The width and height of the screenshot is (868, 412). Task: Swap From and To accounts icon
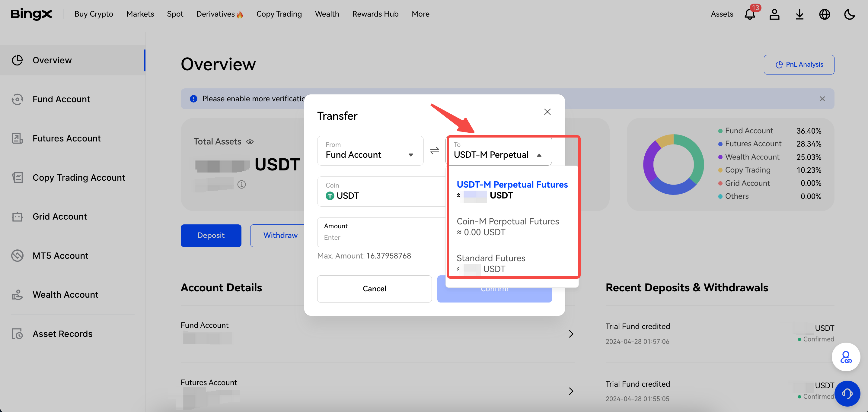point(435,151)
